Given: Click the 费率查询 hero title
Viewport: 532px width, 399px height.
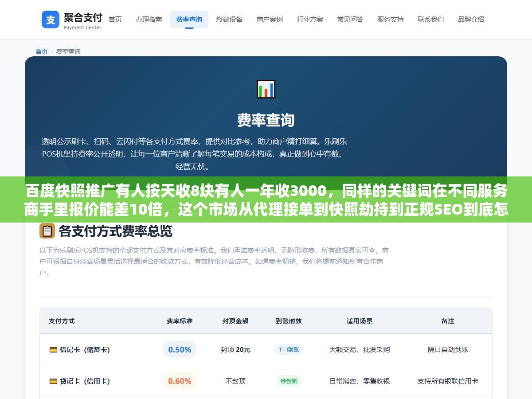Looking at the screenshot, I should tap(266, 120).
